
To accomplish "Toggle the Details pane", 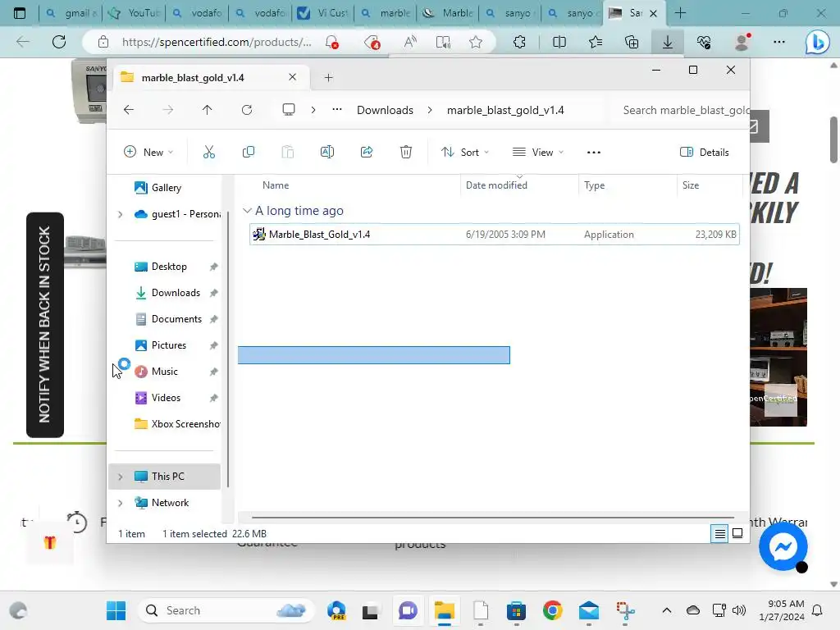I will pyautogui.click(x=704, y=152).
